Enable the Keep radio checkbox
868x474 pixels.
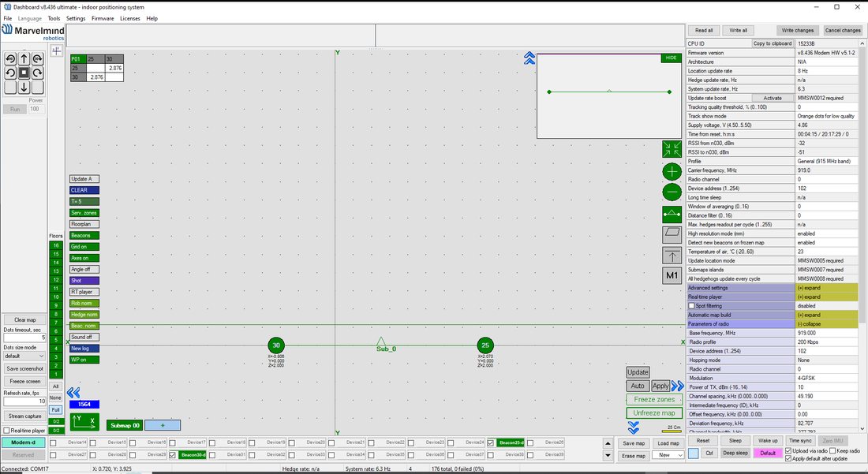(832, 451)
